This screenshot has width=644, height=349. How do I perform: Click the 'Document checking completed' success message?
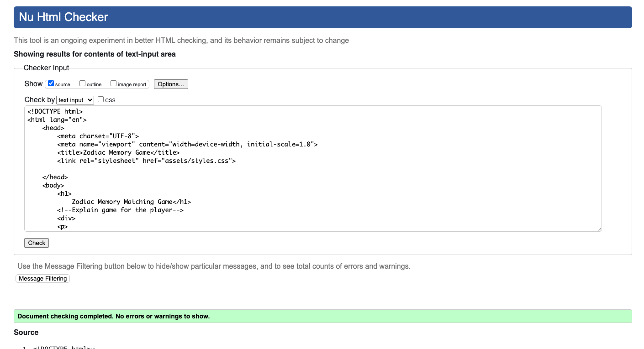tap(323, 316)
